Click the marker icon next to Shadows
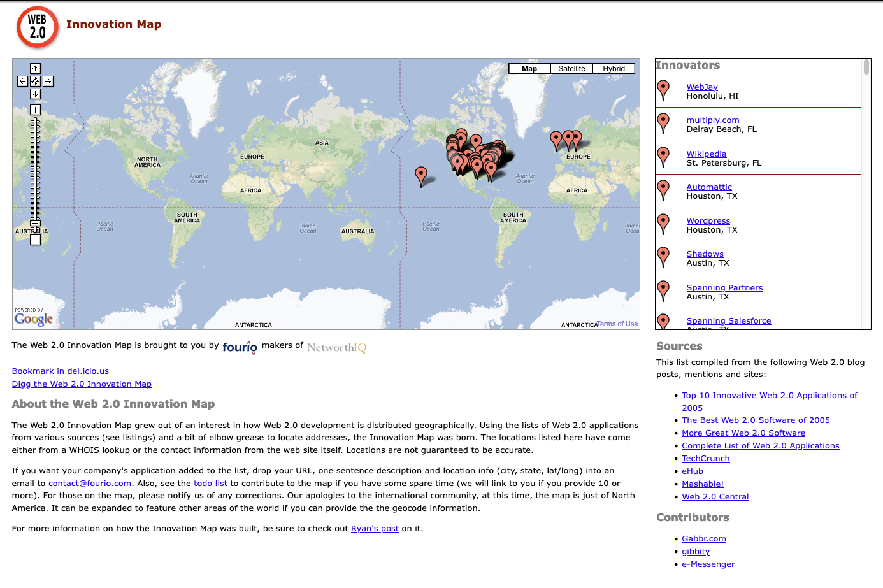This screenshot has width=883, height=588. 663,257
